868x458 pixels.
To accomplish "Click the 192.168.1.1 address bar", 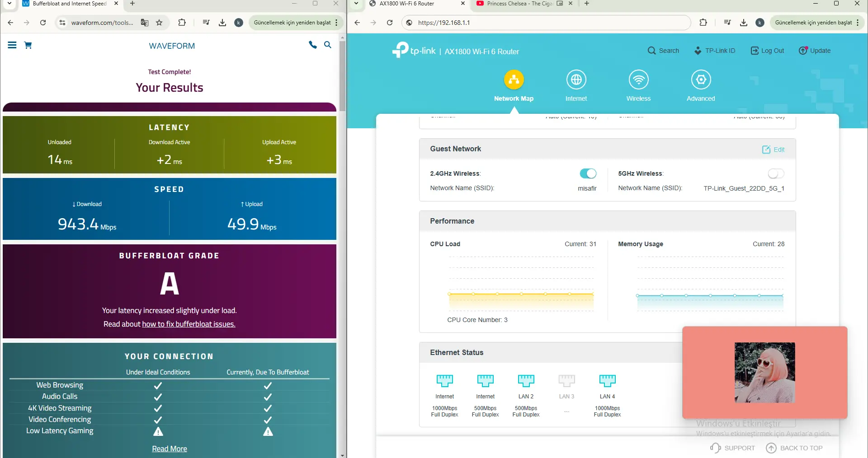I will pyautogui.click(x=546, y=23).
